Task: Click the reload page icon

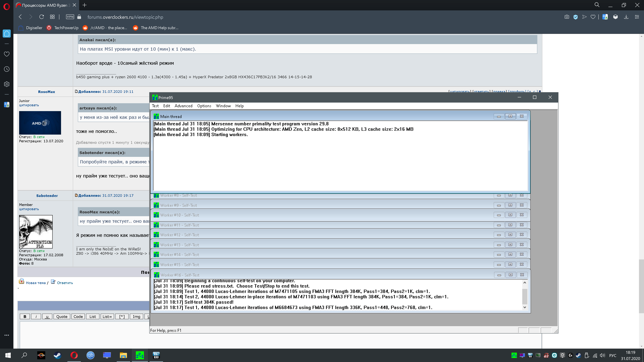Action: (41, 17)
